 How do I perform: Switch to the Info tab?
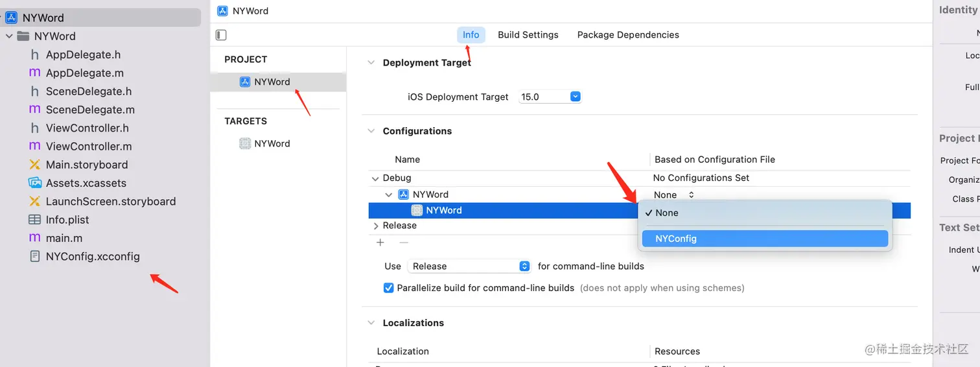[x=471, y=35]
